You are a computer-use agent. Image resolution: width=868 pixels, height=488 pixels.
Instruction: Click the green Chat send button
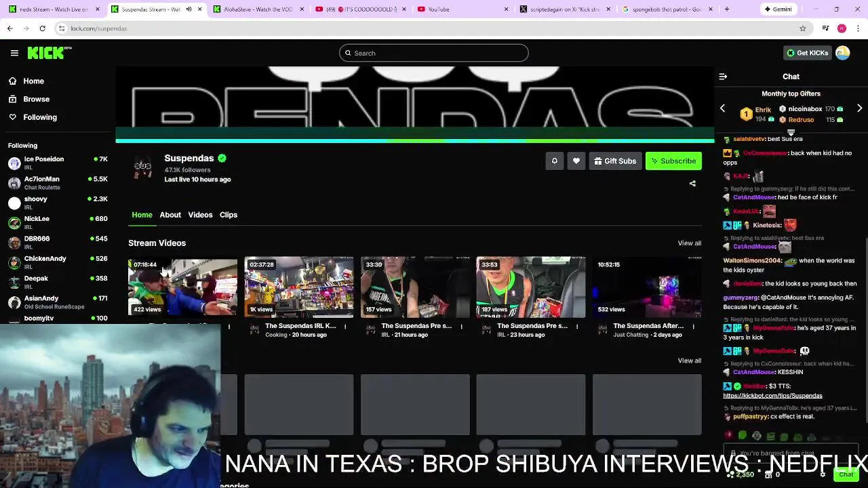[x=846, y=474]
